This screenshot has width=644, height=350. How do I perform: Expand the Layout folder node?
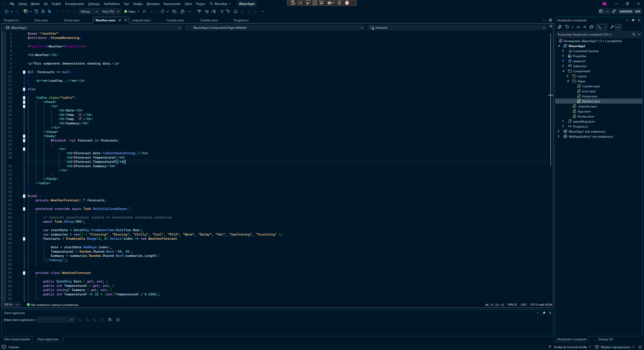(x=568, y=76)
